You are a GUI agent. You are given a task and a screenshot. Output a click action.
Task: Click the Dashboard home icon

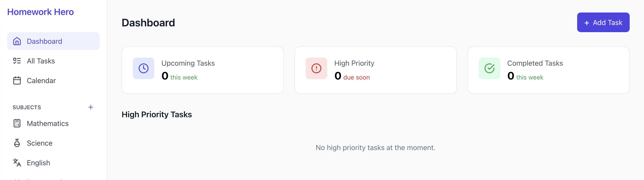pos(17,41)
